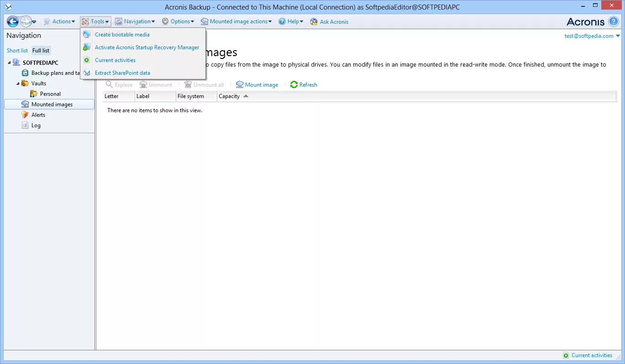Sort by File system column header
625x364 pixels.
pos(196,96)
